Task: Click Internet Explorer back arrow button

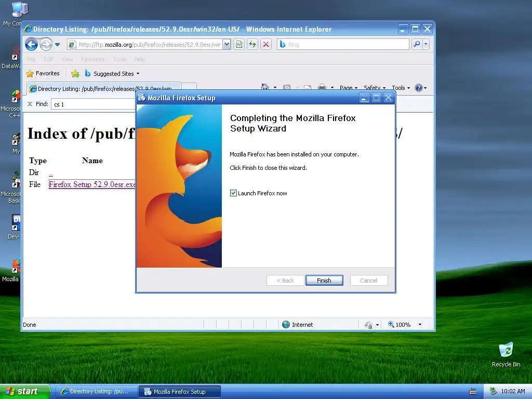Action: pyautogui.click(x=31, y=44)
